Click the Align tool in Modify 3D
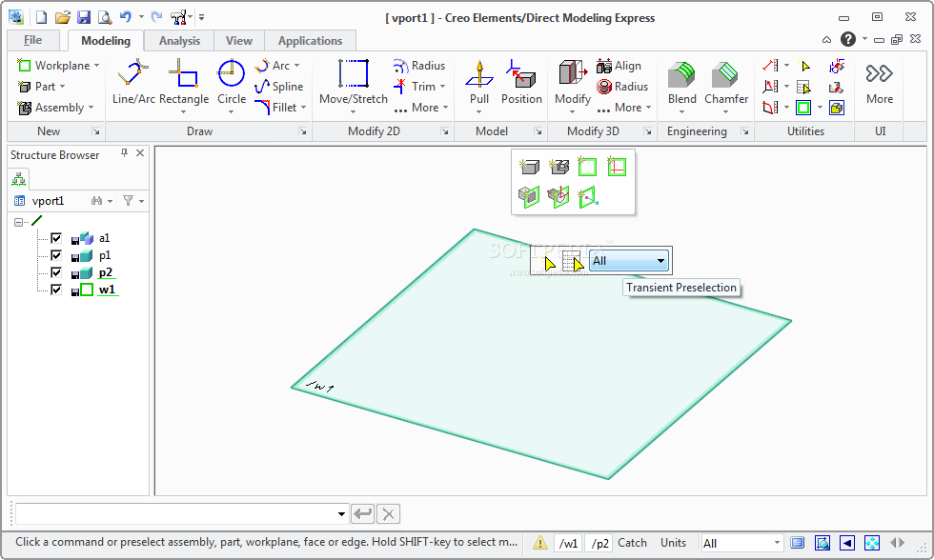The width and height of the screenshot is (934, 560). 619,66
